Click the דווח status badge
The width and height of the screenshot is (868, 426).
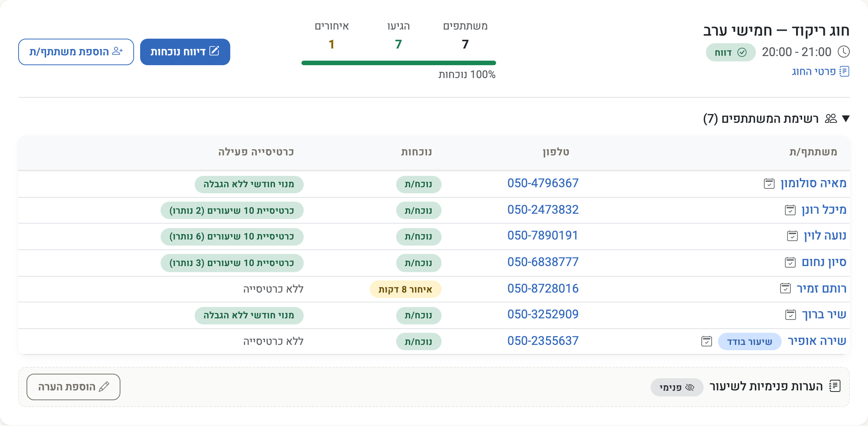click(x=731, y=52)
